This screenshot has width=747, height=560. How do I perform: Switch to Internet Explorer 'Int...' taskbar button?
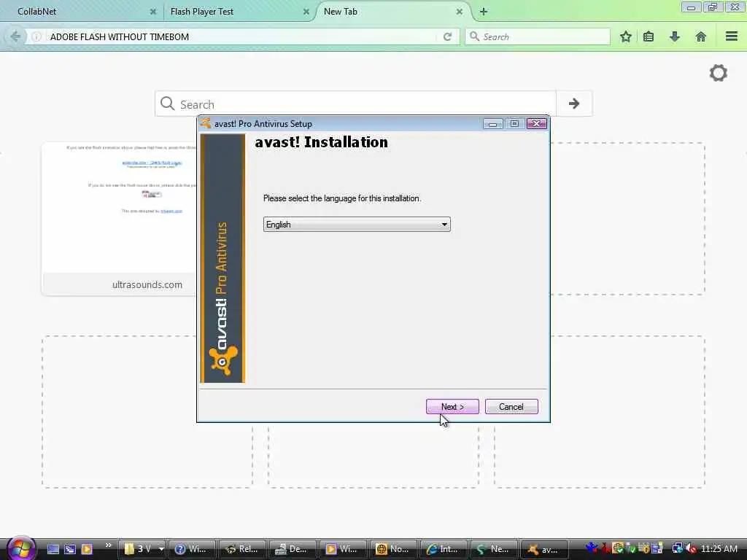(x=444, y=549)
